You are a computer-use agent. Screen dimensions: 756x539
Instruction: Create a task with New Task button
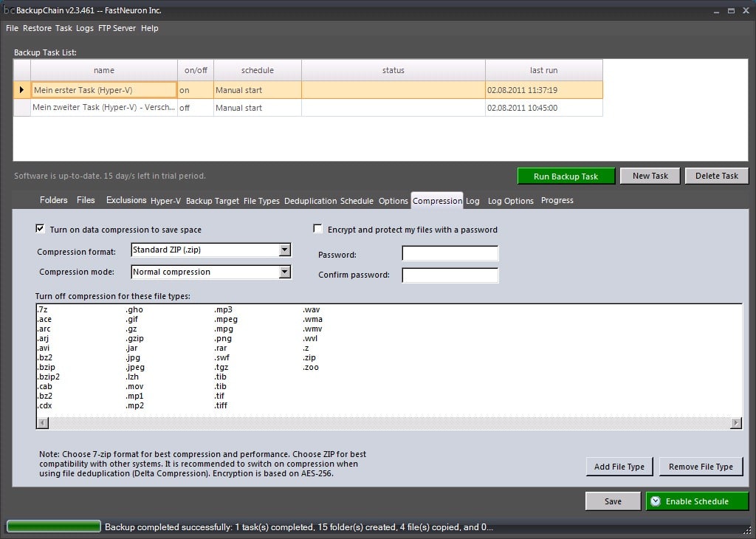(x=650, y=176)
